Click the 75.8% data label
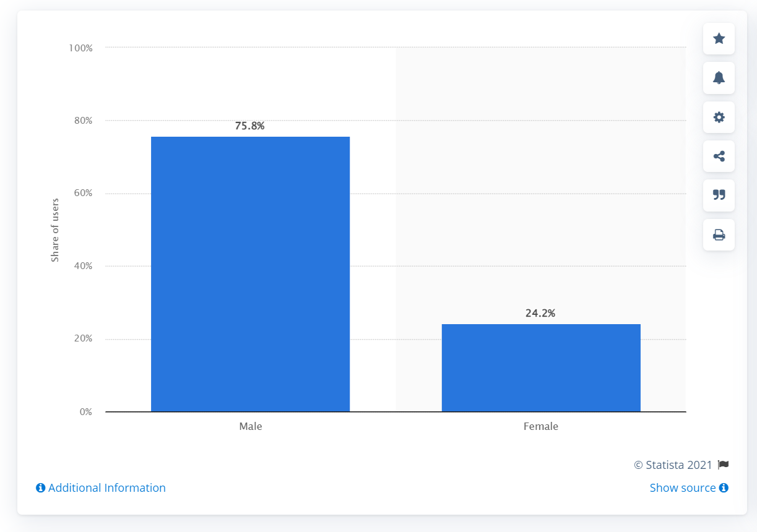 249,126
